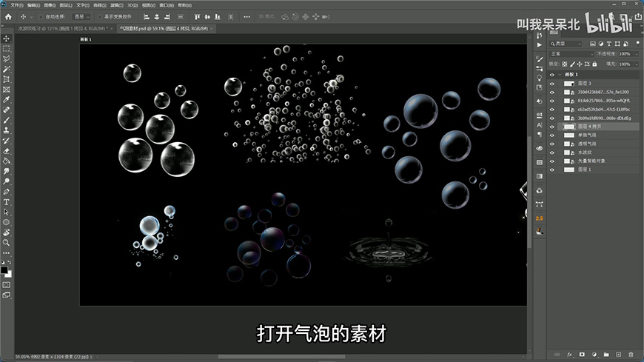The image size is (644, 362).
Task: Open the 滤镜 menu
Action: click(117, 5)
